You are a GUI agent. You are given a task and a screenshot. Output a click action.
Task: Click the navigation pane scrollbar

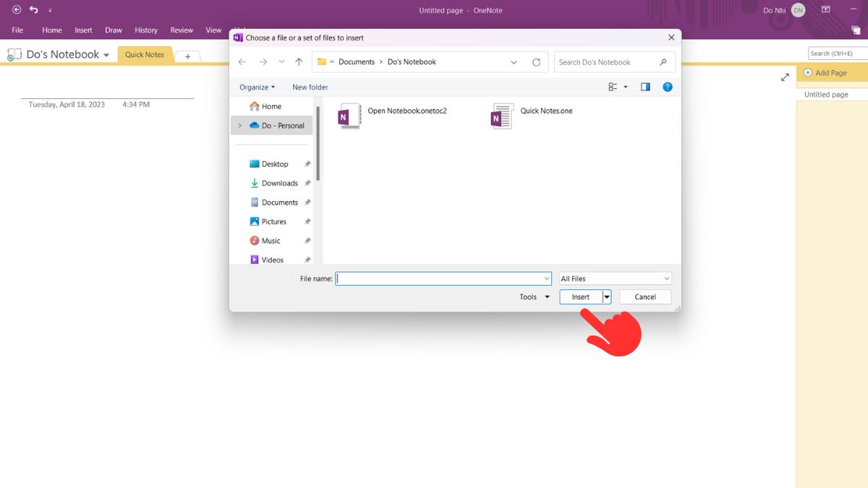click(318, 143)
